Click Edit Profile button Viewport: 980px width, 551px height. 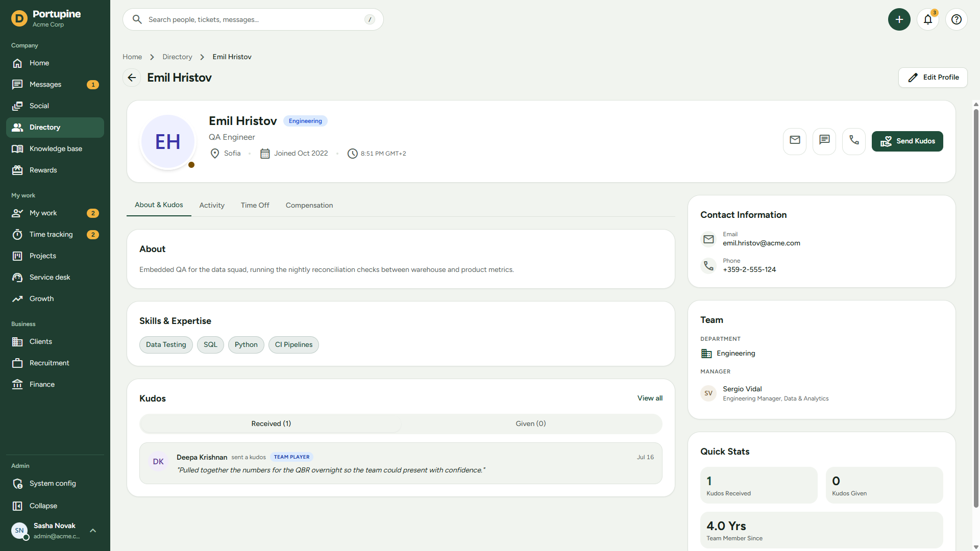coord(933,78)
